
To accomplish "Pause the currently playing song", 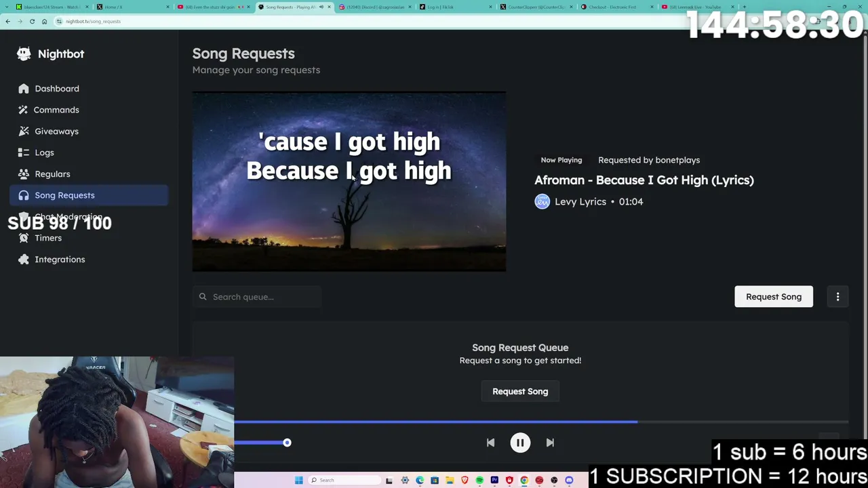I will click(520, 443).
